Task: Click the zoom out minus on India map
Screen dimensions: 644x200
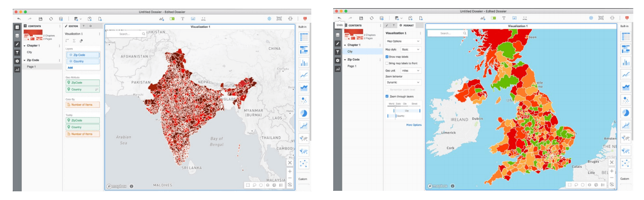Action: pos(290,178)
